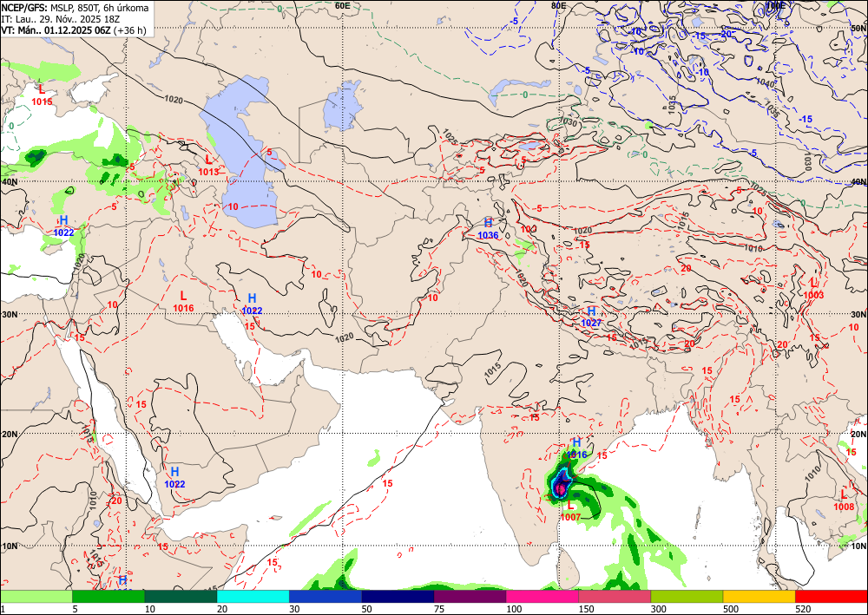
Task: Select the 'IT: Lau.. 29. Nóv.. 2025 18Z' line
Action: click(61, 19)
